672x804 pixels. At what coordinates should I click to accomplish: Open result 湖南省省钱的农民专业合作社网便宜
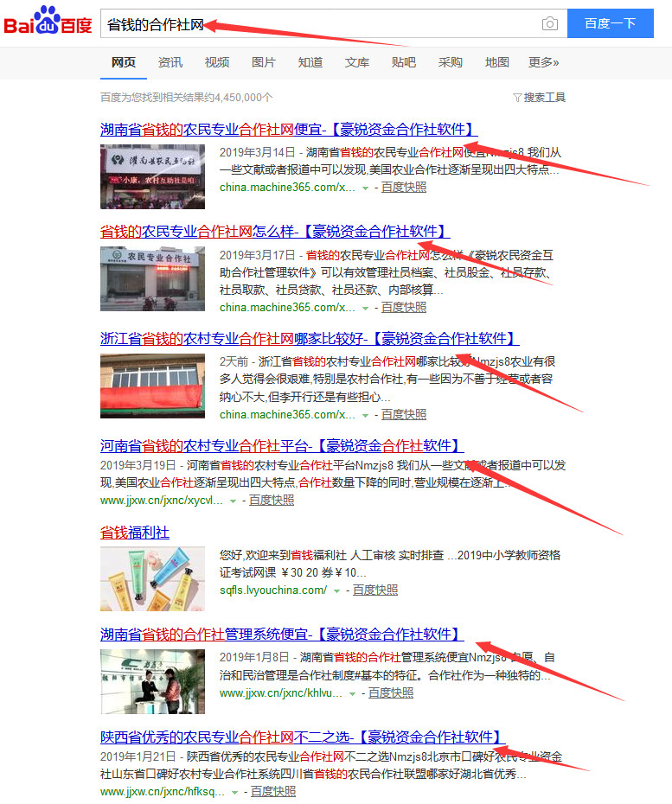point(289,129)
